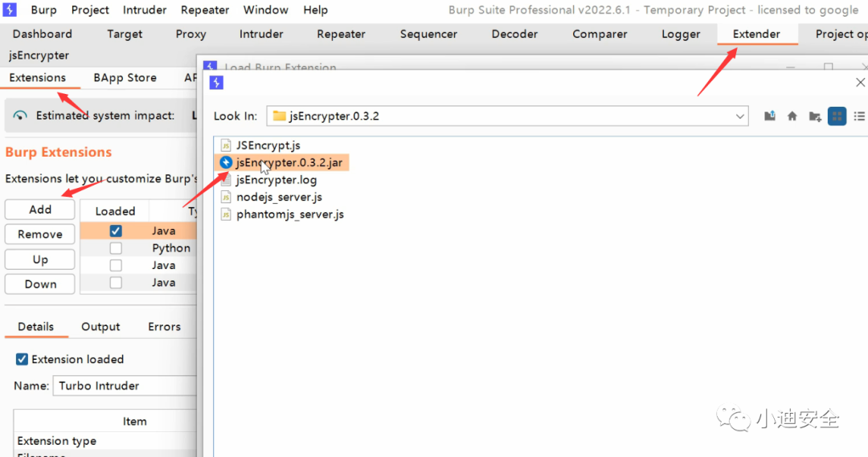Open the Intruder menu
Image resolution: width=868 pixels, height=457 pixels.
pos(145,10)
